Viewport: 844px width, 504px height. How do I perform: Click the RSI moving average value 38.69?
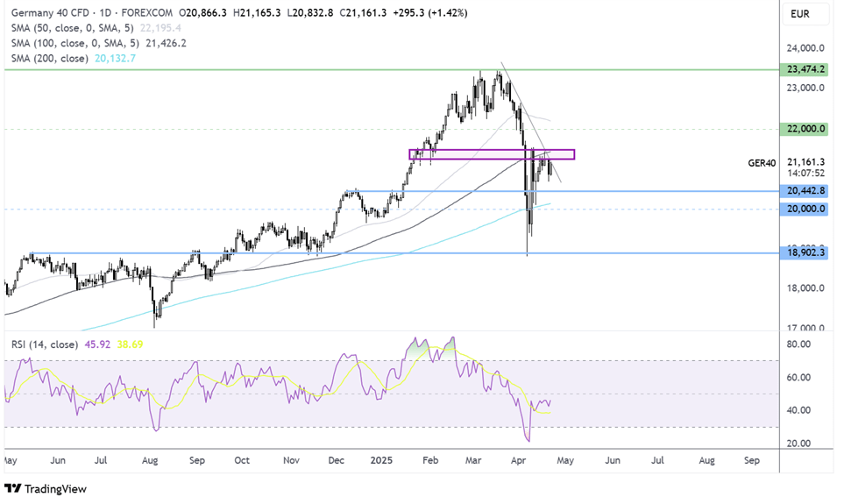tap(130, 344)
